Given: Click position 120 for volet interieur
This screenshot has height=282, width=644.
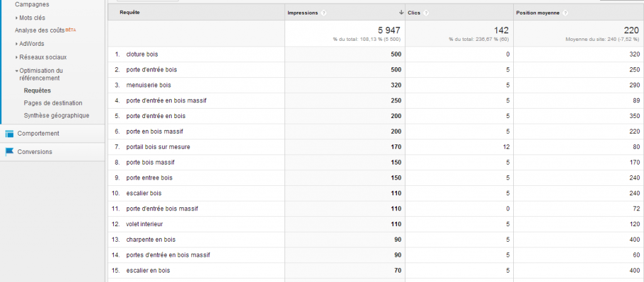Looking at the screenshot, I should [x=635, y=224].
